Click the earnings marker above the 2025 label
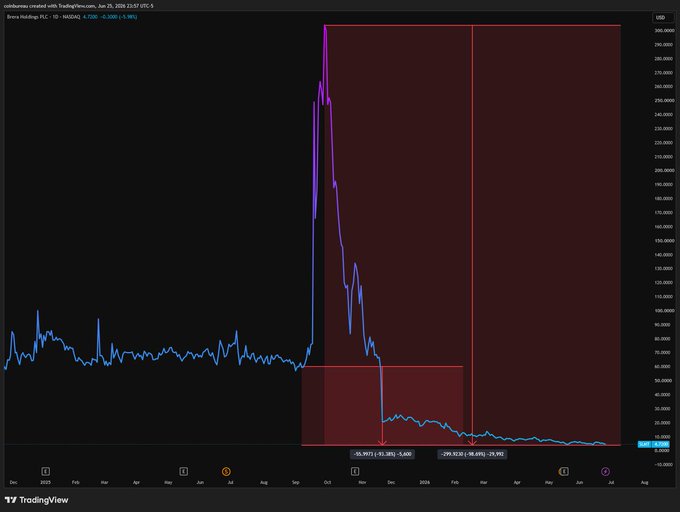This screenshot has height=512, width=680. 46,471
